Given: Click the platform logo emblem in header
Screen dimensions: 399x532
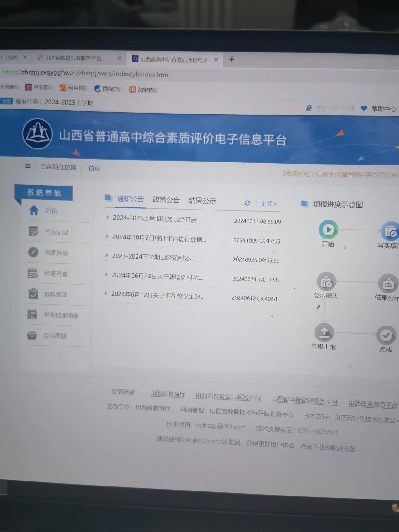Looking at the screenshot, I should (37, 134).
